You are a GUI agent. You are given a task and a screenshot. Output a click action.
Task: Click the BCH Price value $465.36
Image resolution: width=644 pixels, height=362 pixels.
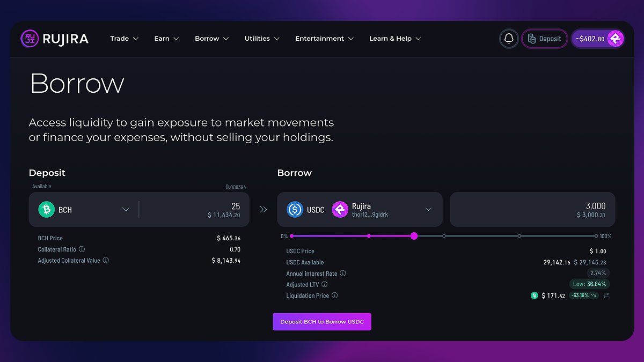pyautogui.click(x=229, y=238)
